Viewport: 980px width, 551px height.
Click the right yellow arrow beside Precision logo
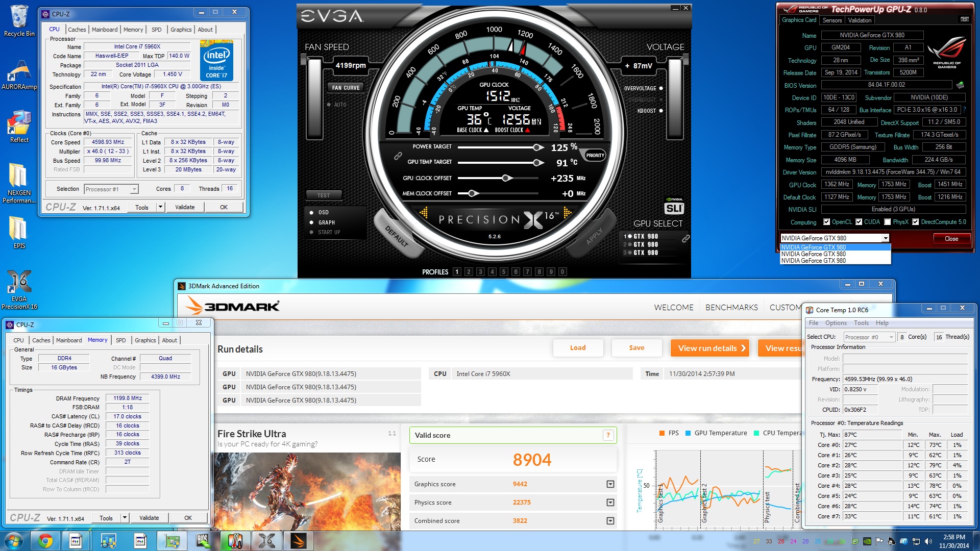click(x=567, y=212)
